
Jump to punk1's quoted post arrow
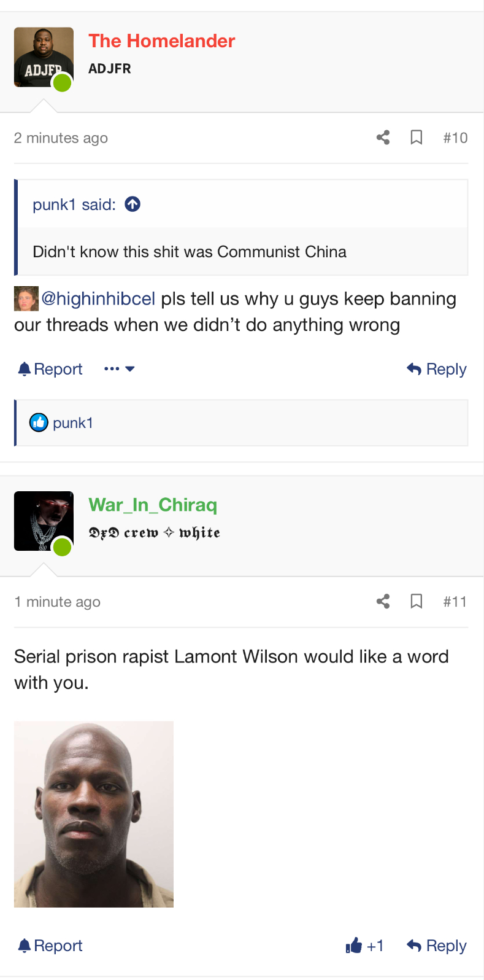[x=133, y=204]
